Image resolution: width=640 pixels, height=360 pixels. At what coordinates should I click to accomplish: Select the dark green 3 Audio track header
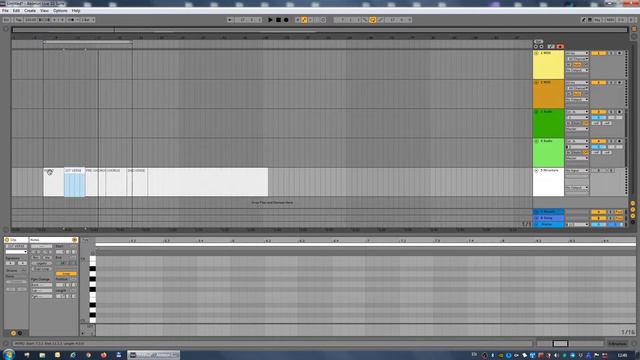548,123
